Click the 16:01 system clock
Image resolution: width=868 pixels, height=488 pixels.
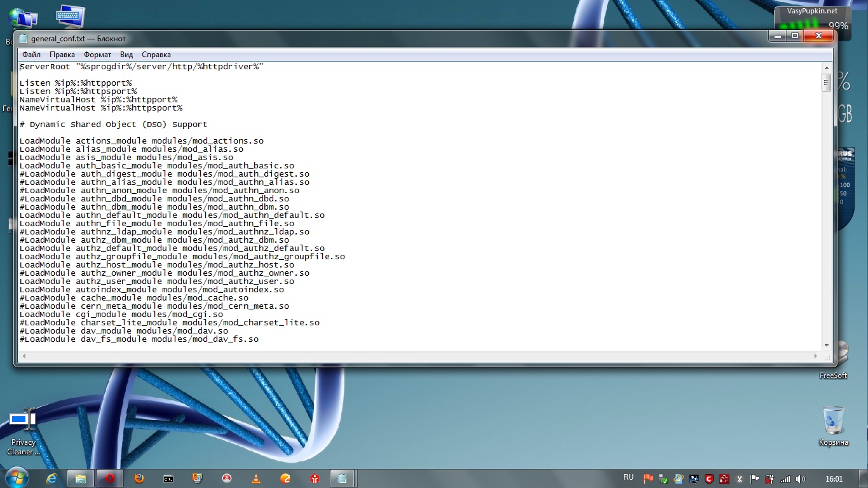tap(834, 478)
